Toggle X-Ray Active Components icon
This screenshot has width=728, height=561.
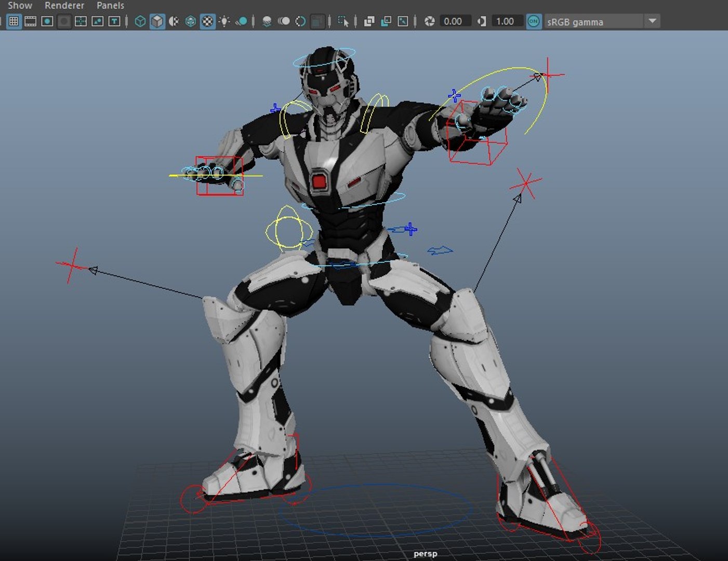pyautogui.click(x=386, y=21)
